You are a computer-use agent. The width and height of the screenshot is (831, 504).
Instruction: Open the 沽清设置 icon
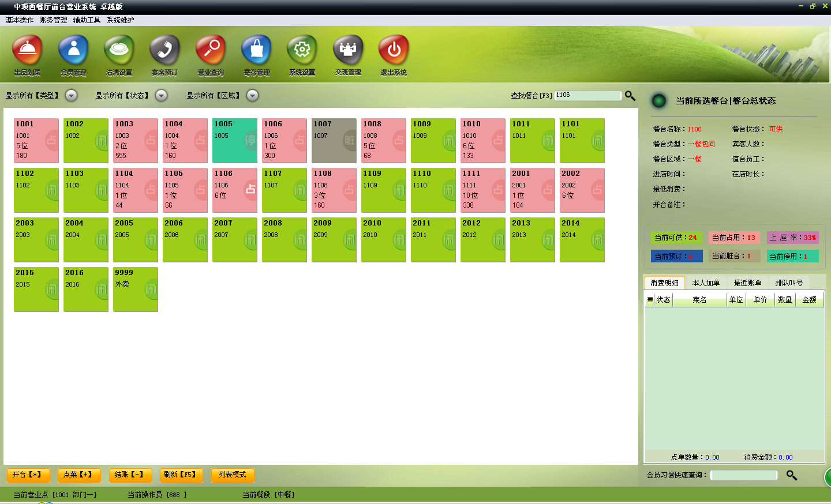[119, 55]
